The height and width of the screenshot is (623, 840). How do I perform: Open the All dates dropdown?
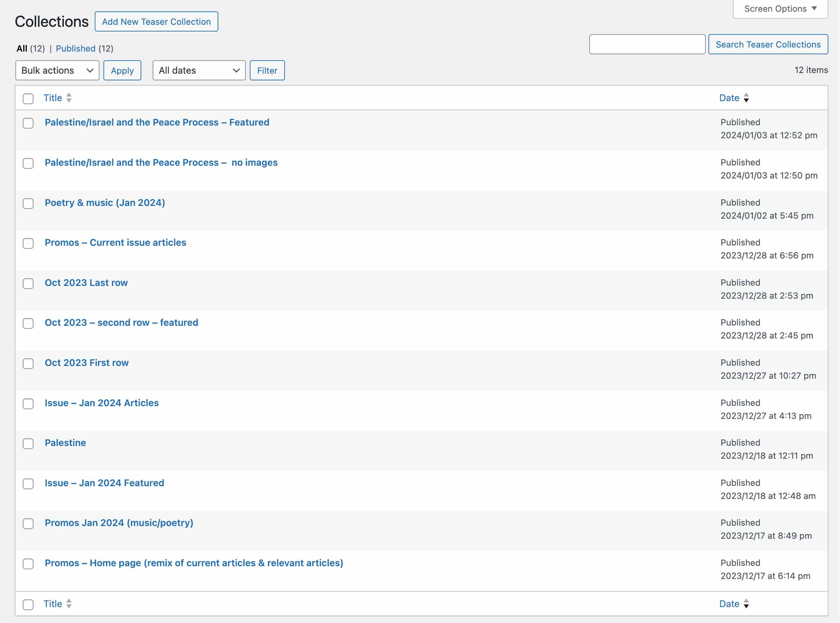199,70
